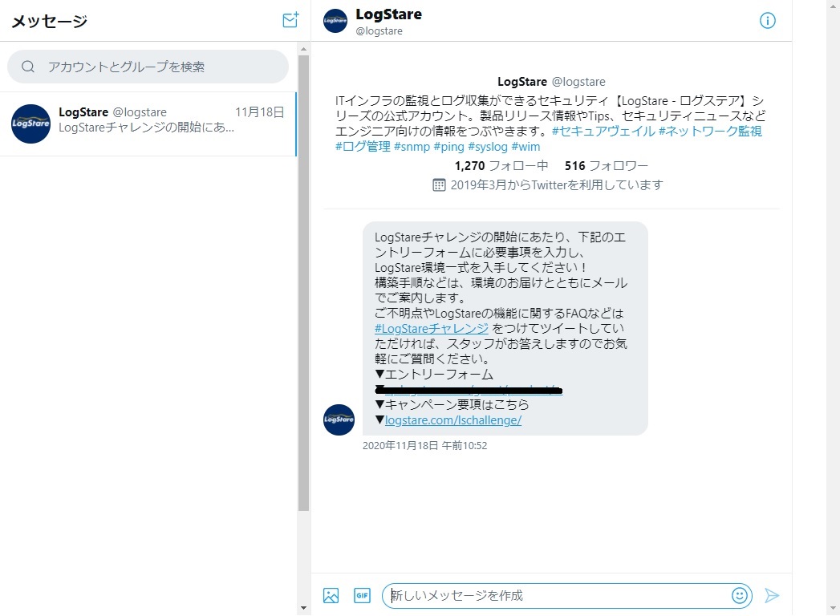Image resolution: width=840 pixels, height=616 pixels.
Task: Click the page scrollbar down arrow at far right
Action: tap(833, 608)
